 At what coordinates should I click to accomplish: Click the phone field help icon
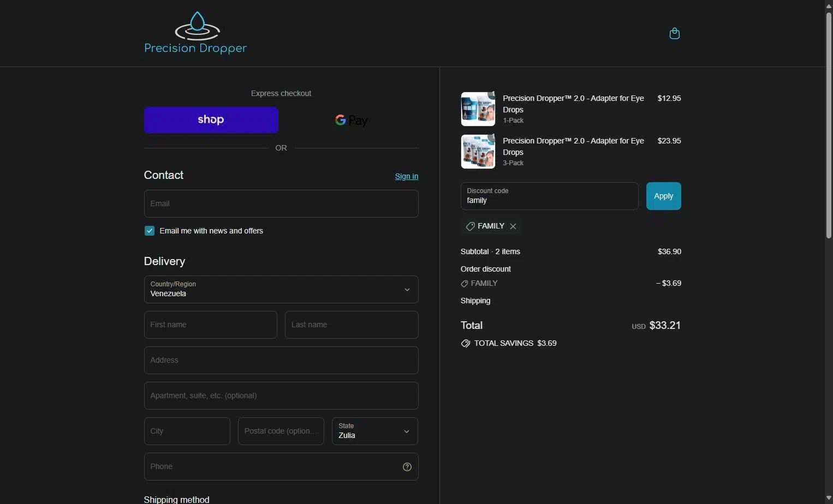pos(407,467)
